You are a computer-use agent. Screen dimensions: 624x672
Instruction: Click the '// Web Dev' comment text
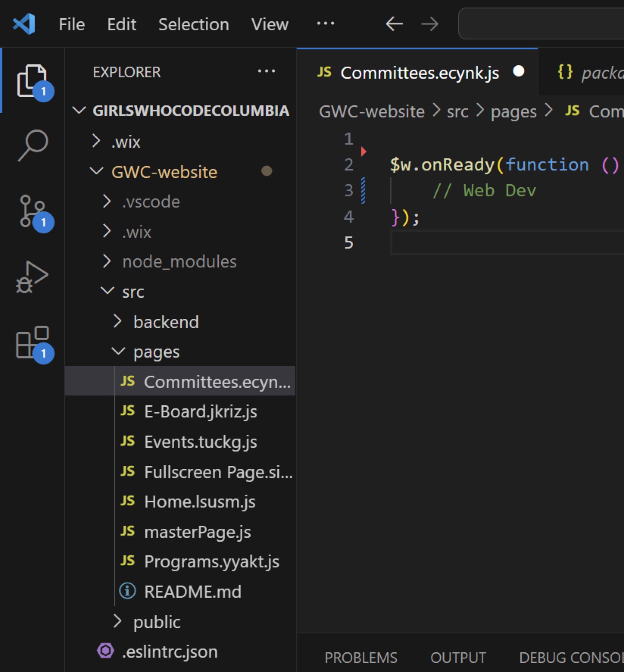[484, 190]
